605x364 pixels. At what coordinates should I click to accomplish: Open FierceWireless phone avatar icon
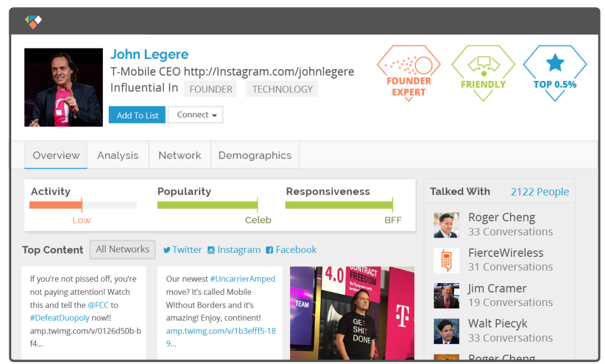(447, 260)
